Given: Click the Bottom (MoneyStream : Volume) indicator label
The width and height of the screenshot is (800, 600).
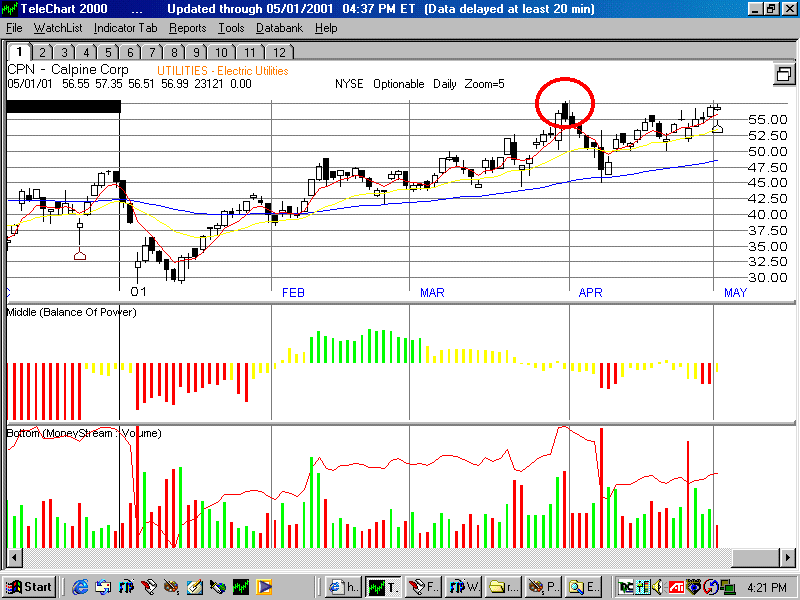Looking at the screenshot, I should coord(84,433).
